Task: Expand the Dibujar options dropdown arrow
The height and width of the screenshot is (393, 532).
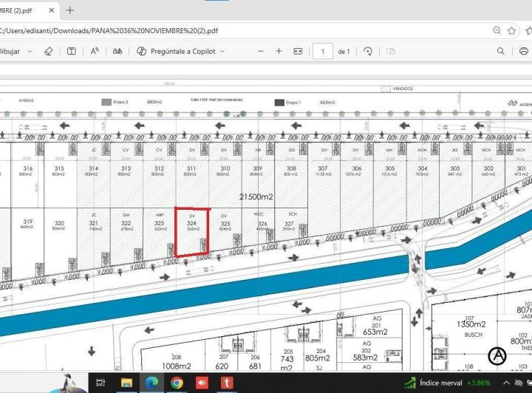Action: 30,52
